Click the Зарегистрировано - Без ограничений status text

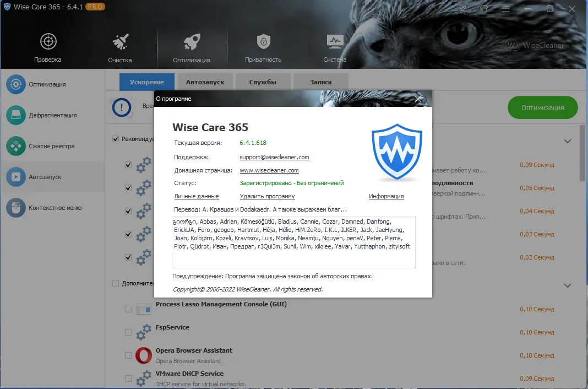(x=292, y=183)
